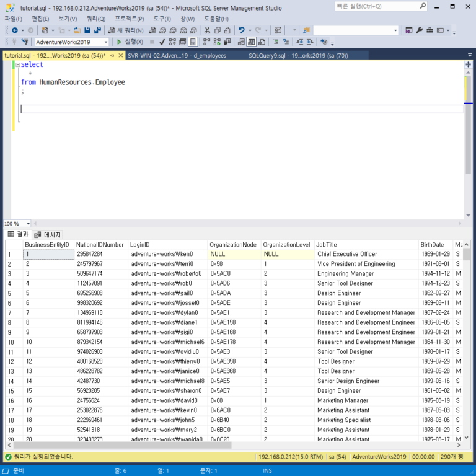Open the 100 % zoom level dropdown
Image resolution: width=476 pixels, height=476 pixels.
coord(27,224)
